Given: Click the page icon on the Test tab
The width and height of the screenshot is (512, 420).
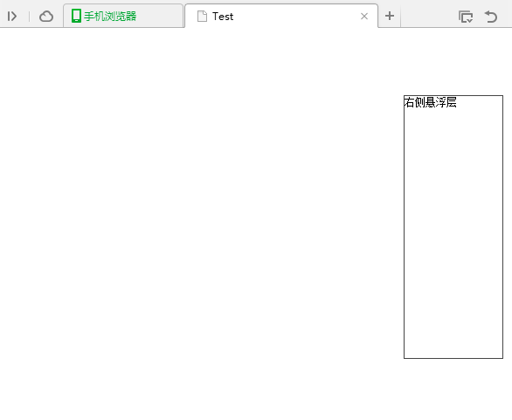Looking at the screenshot, I should 202,16.
